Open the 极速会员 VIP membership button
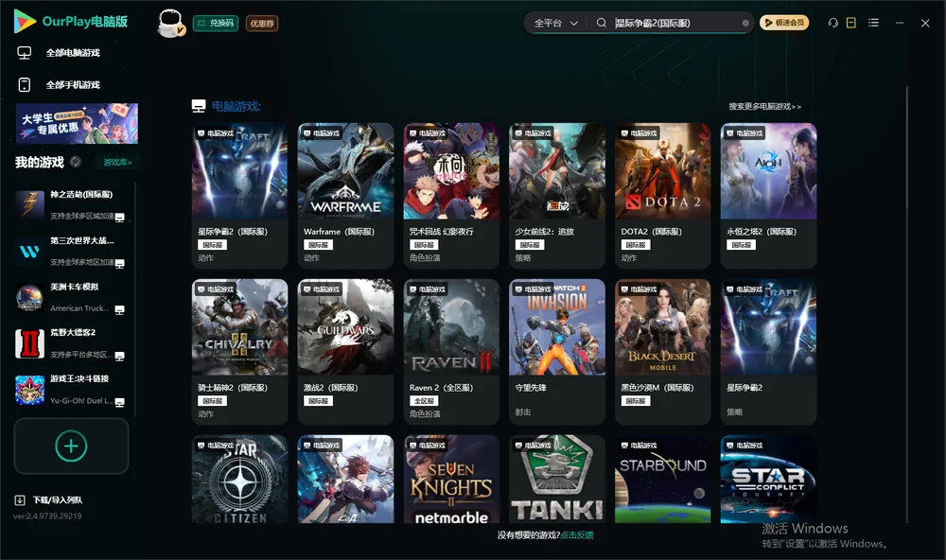946x560 pixels. point(784,23)
